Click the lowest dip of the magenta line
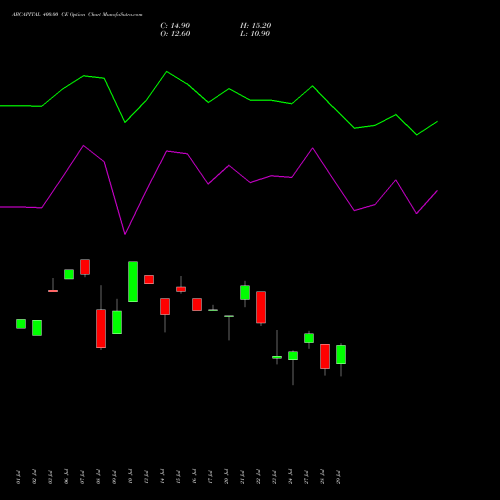Screen dimensions: 500x500 (x=125, y=234)
